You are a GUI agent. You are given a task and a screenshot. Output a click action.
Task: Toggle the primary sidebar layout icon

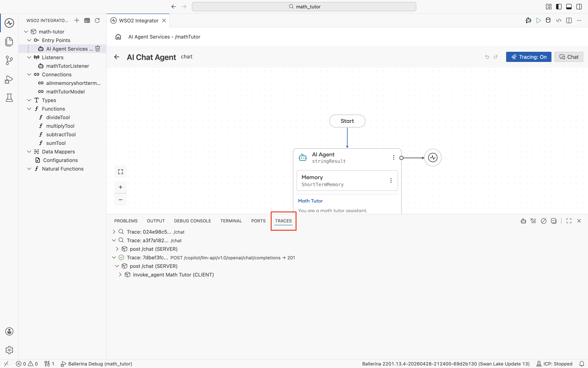(x=559, y=7)
